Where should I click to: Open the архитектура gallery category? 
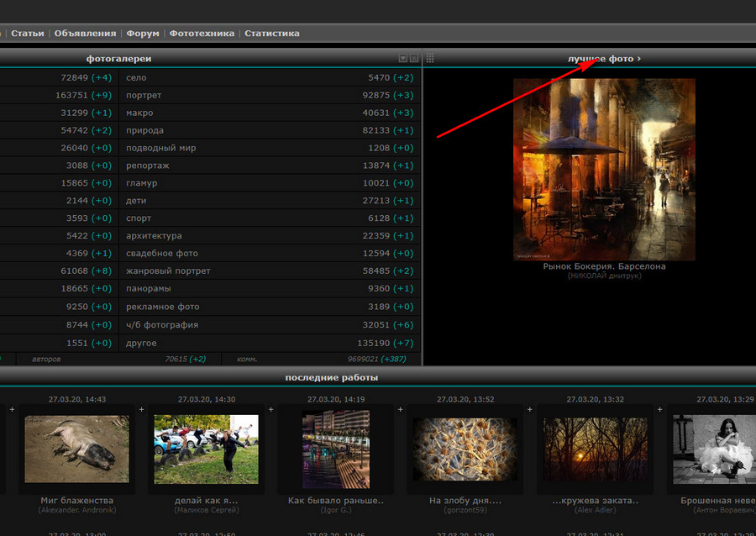154,236
